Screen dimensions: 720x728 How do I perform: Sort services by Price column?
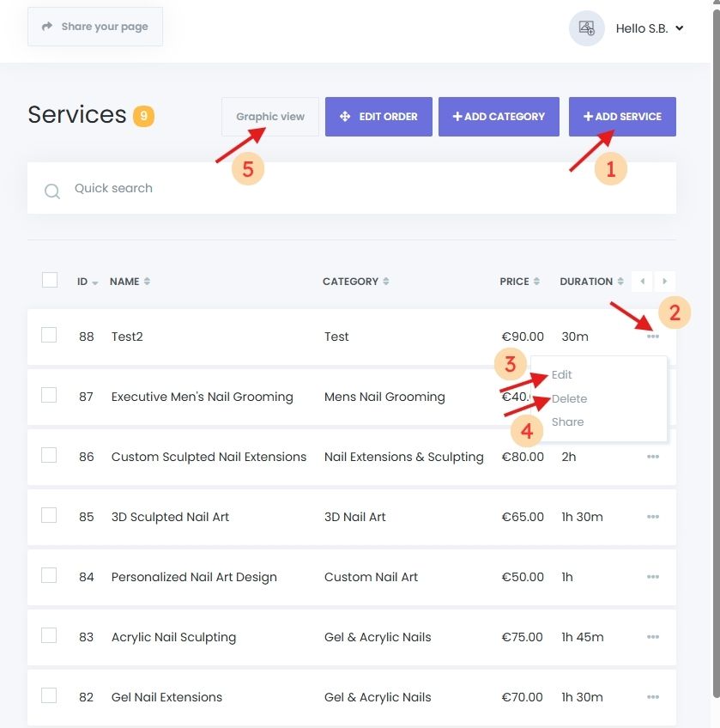tap(519, 282)
